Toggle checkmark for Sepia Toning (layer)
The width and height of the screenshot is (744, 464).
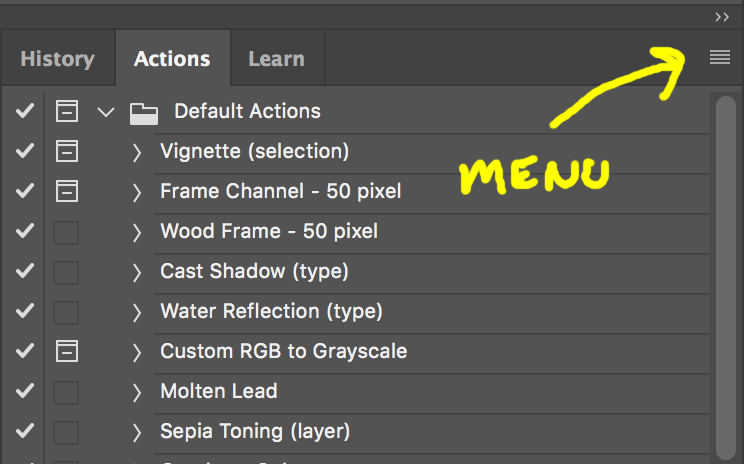(x=25, y=431)
